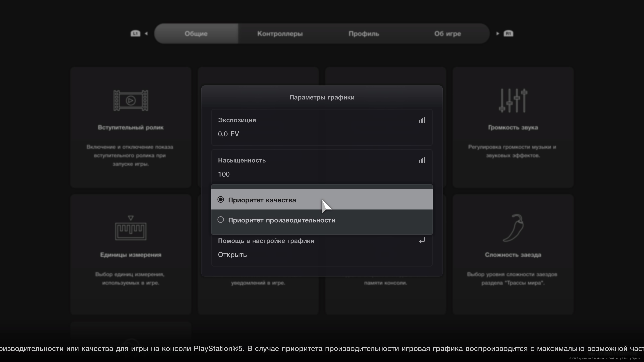Select the Приоритет качества radio option
The width and height of the screenshot is (644, 362).
(322, 200)
